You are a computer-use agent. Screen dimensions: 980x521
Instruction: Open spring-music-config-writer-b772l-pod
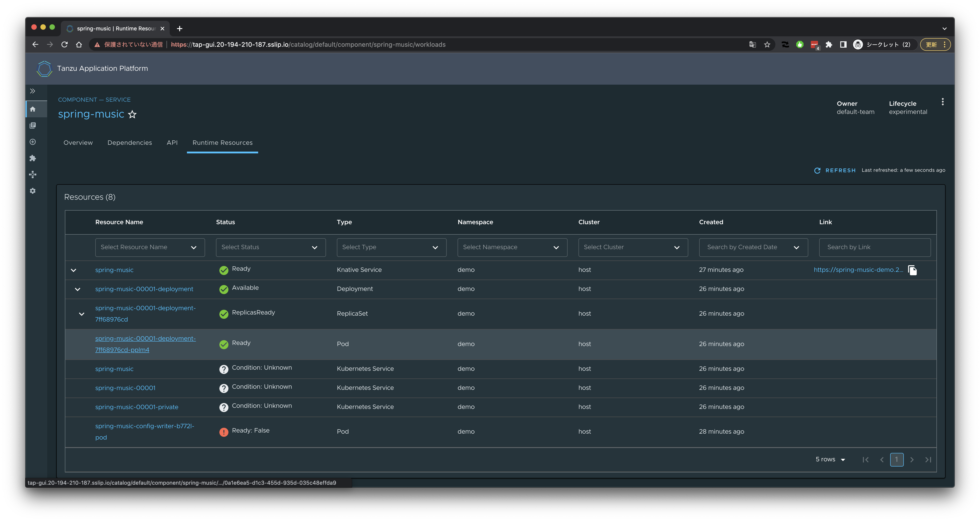tap(145, 432)
